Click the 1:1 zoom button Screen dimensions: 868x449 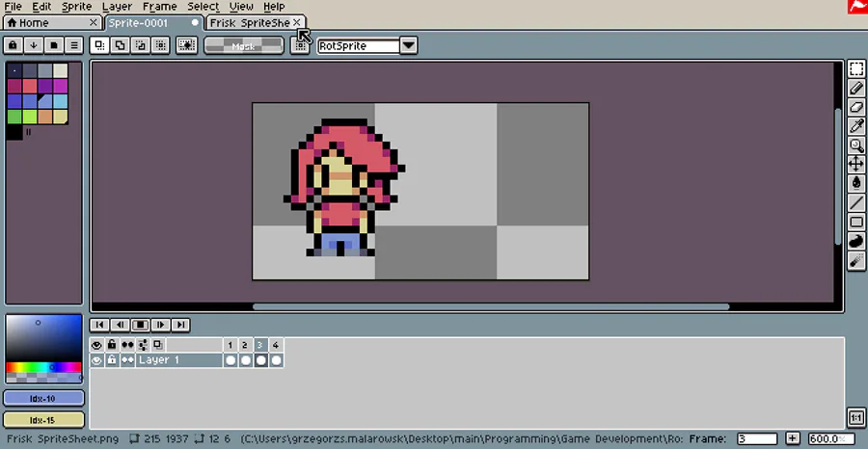coord(855,417)
